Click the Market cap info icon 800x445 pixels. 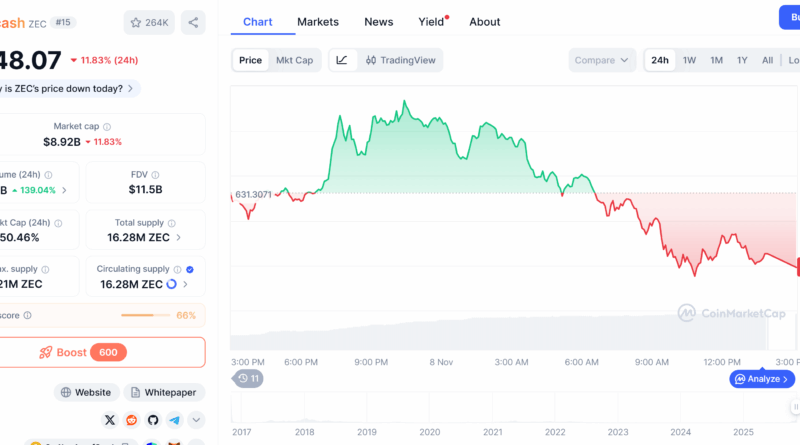[x=107, y=127]
